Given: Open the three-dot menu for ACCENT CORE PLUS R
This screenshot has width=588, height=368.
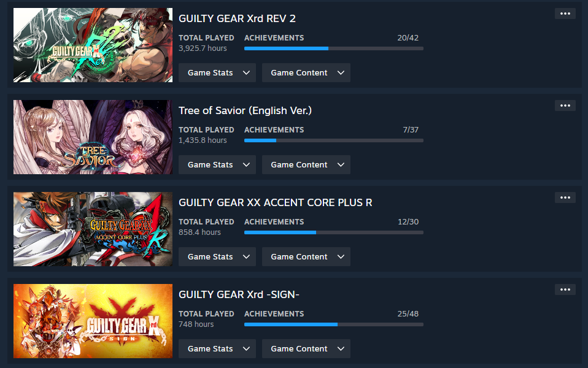Looking at the screenshot, I should tap(565, 197).
